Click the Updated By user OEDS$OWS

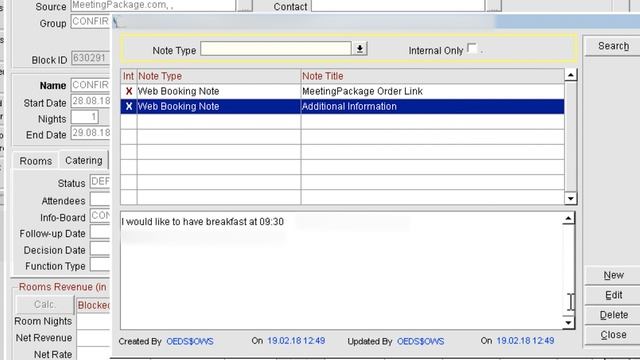420,341
